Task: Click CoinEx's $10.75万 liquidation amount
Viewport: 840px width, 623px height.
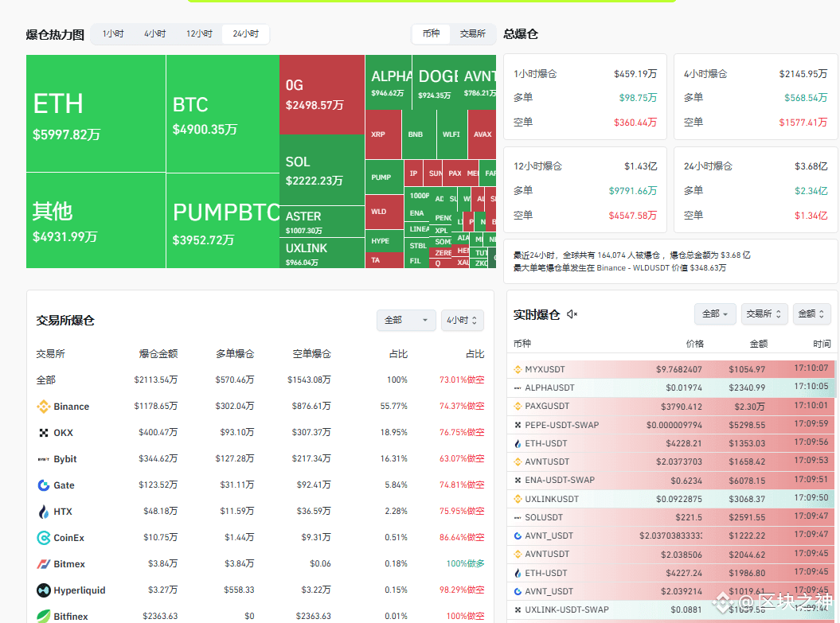Action: point(160,537)
